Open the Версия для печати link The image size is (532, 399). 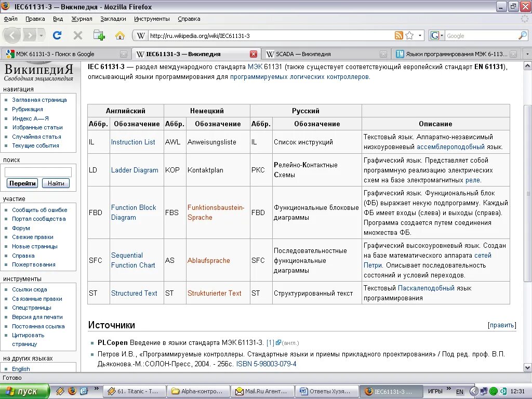(x=37, y=317)
